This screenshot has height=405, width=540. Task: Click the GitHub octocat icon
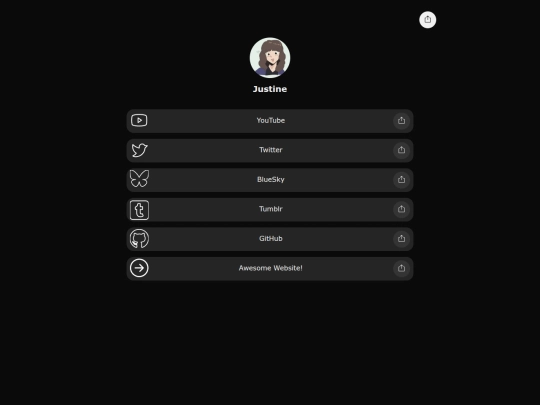click(139, 239)
